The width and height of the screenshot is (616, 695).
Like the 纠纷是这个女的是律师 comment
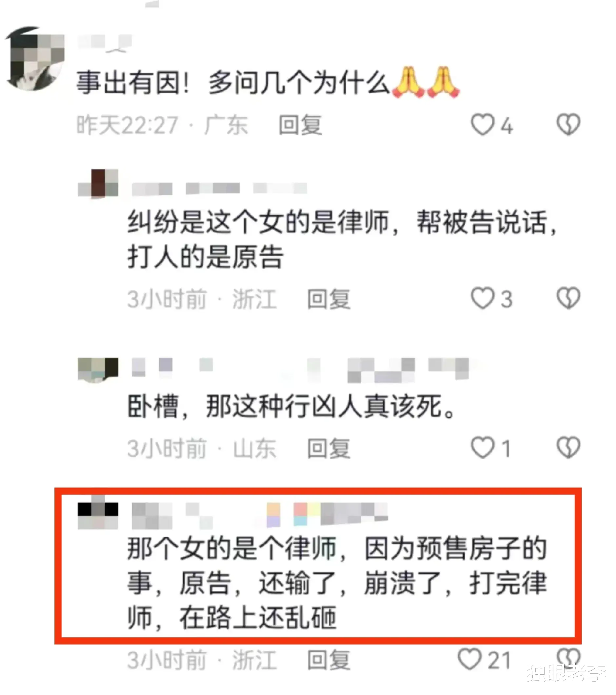click(x=482, y=298)
